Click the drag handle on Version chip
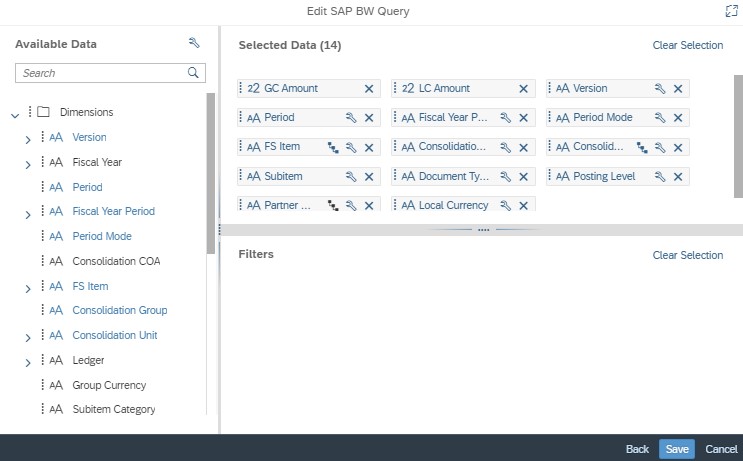743x461 pixels. [x=549, y=88]
